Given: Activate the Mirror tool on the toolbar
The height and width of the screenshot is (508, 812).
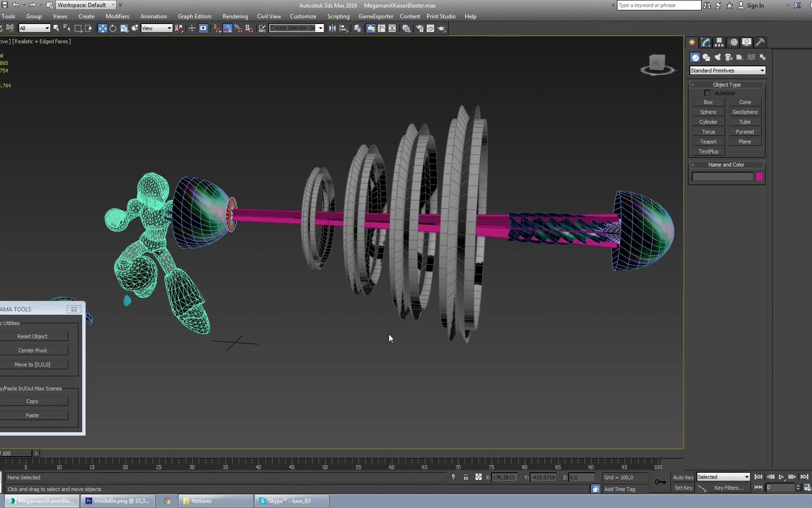Looking at the screenshot, I should tap(332, 28).
